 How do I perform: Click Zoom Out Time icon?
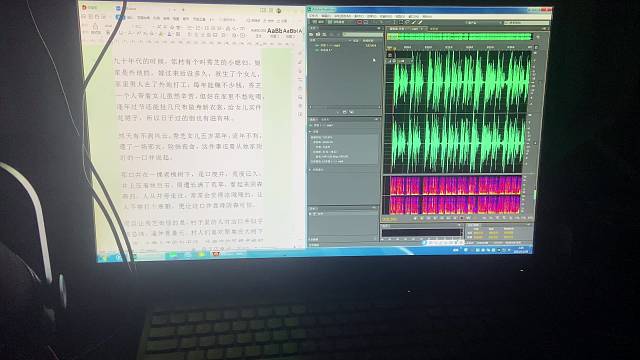click(504, 218)
